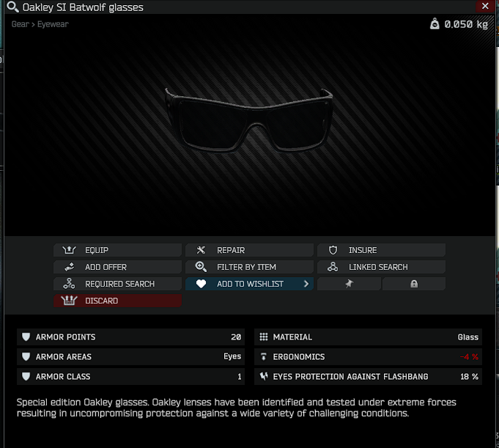This screenshot has width=499, height=448.
Task: Click the Gear breadcrumb link
Action: coord(21,24)
